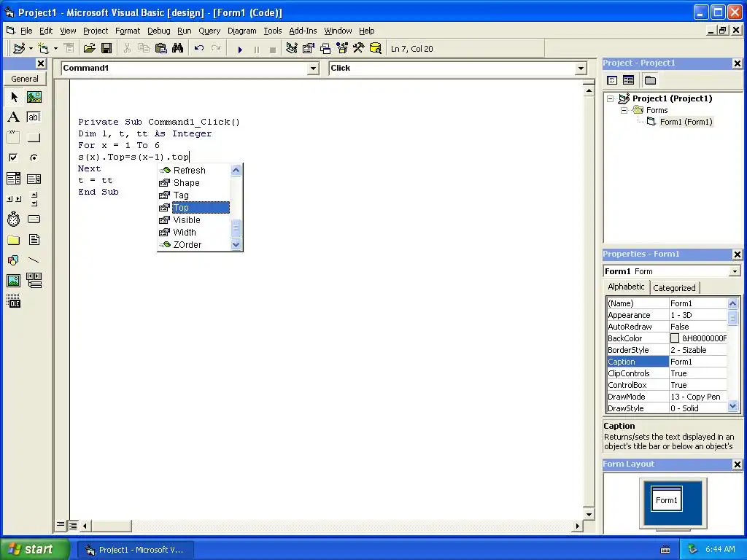This screenshot has height=560, width=747.
Task: Select the PictureBox control in the toolbox
Action: 34,97
